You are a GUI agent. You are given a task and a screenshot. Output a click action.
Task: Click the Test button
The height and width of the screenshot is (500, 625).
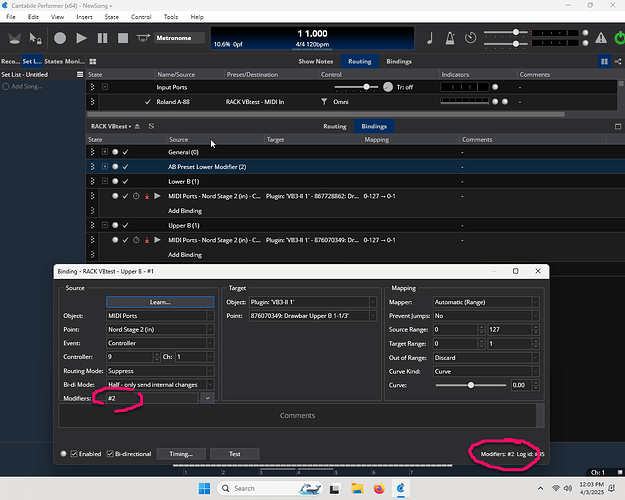pos(234,454)
